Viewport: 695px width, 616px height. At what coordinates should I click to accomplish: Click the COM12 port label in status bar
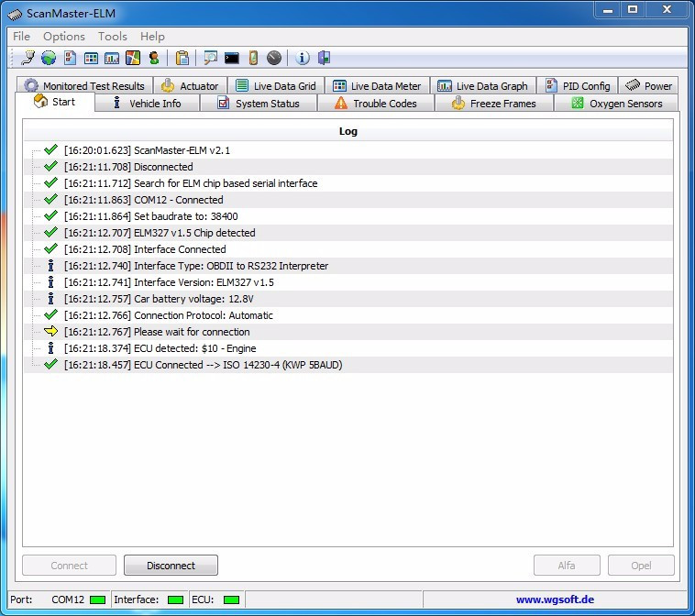point(67,599)
